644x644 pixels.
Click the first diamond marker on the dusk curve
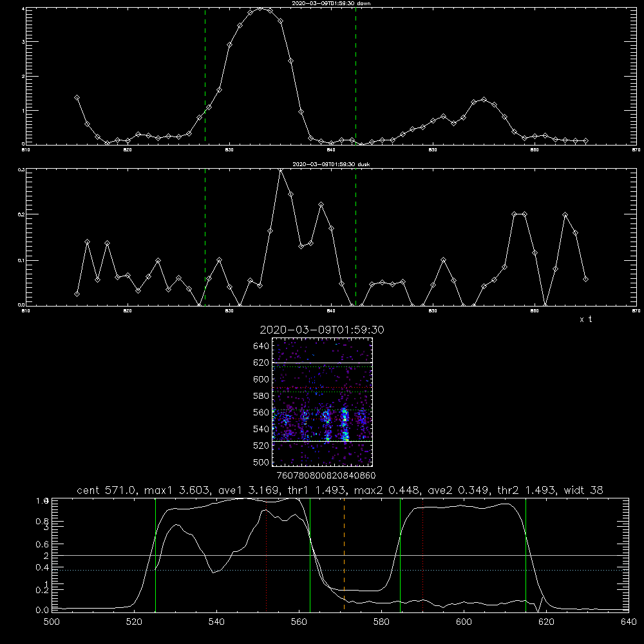[x=77, y=294]
